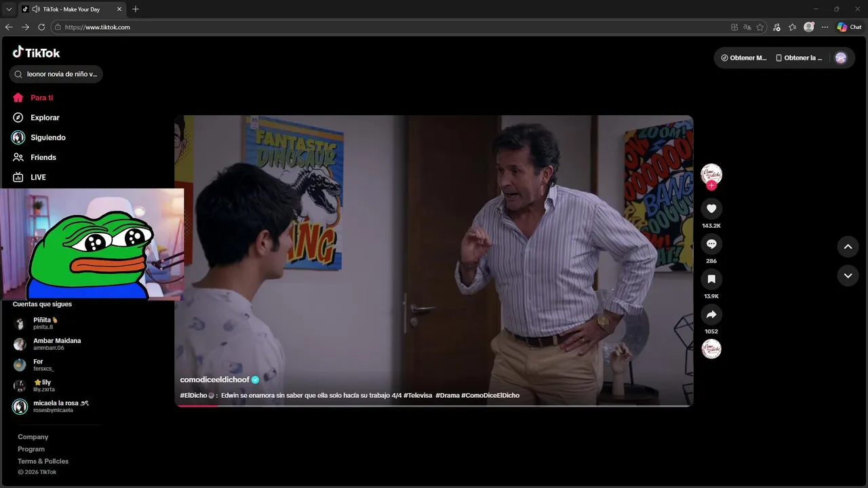868x488 pixels.
Task: Refresh the page
Action: pyautogui.click(x=41, y=27)
